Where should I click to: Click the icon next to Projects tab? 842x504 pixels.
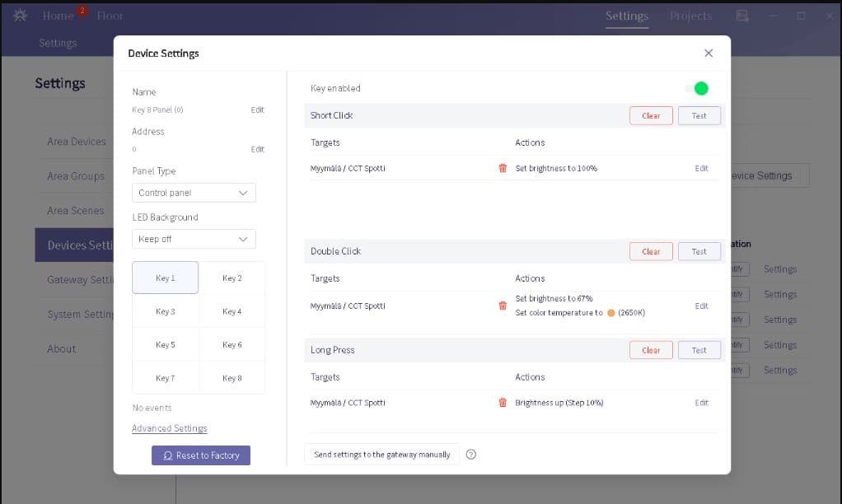pos(742,16)
